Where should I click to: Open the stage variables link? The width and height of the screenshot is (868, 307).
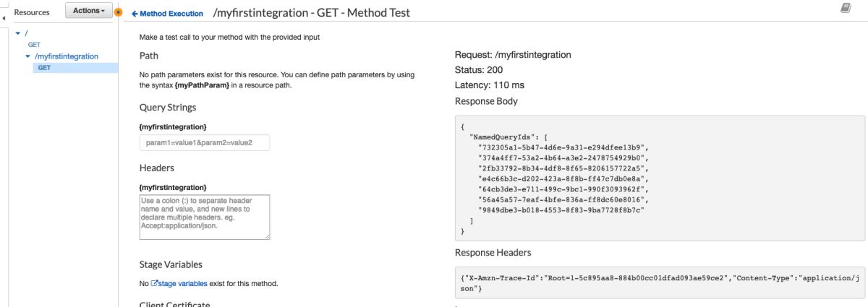point(182,283)
